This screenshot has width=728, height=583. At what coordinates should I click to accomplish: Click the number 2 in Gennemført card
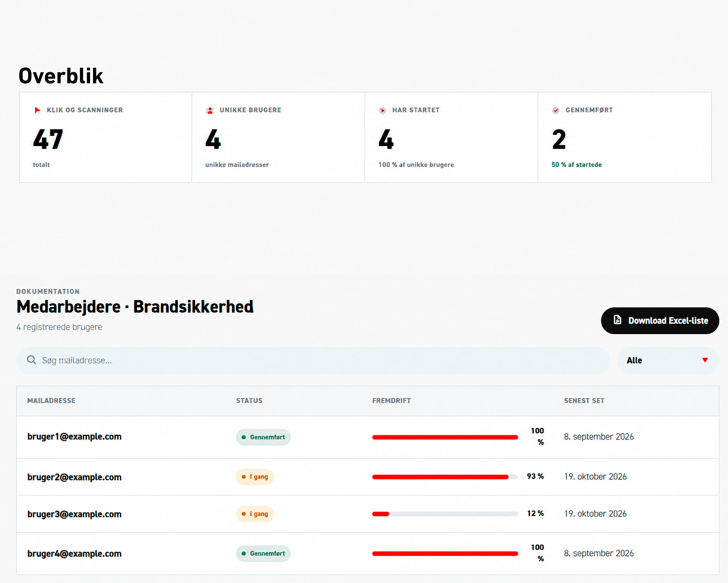point(559,139)
